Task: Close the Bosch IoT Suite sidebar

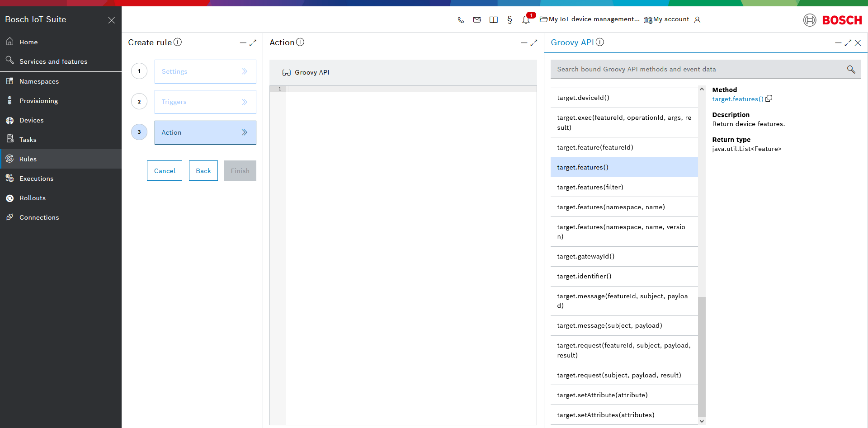Action: [x=112, y=20]
